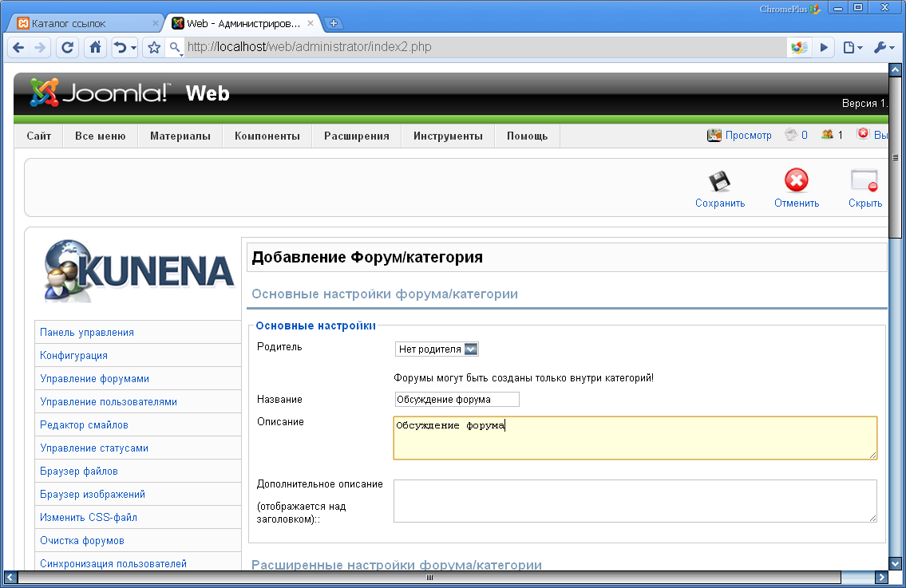Click the Основные настройки fieldset title
The width and height of the screenshot is (906, 588).
315,326
